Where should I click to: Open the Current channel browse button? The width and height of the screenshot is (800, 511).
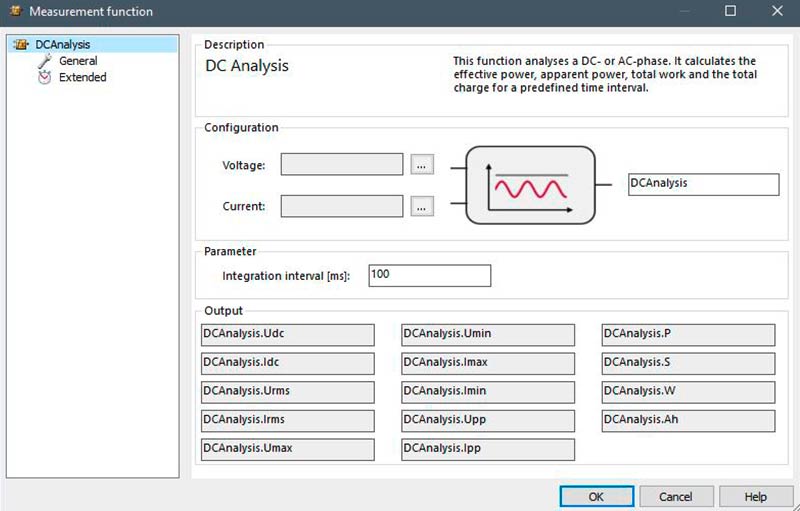(x=422, y=206)
